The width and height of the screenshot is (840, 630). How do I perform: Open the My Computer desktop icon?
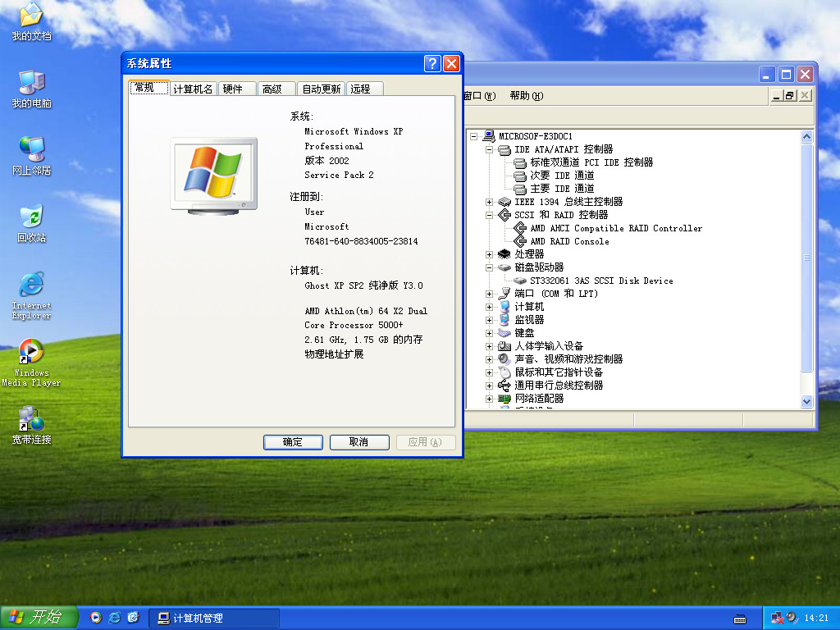pos(31,84)
